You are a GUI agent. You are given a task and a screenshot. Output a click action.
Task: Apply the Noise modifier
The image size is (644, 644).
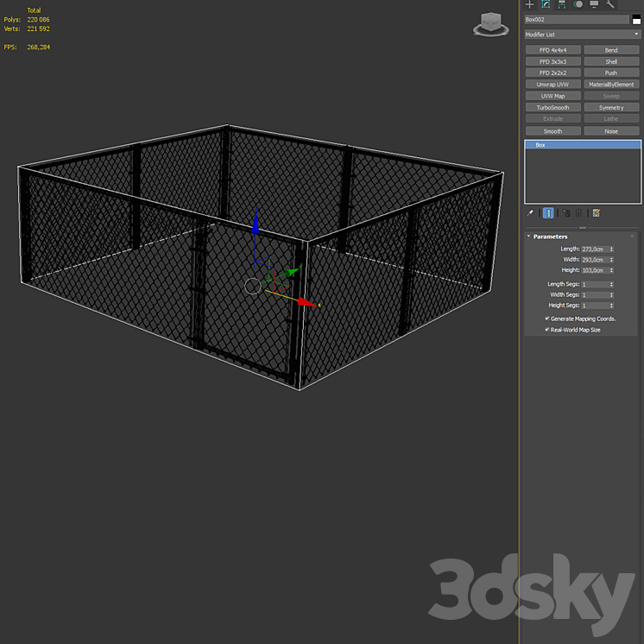pyautogui.click(x=611, y=131)
